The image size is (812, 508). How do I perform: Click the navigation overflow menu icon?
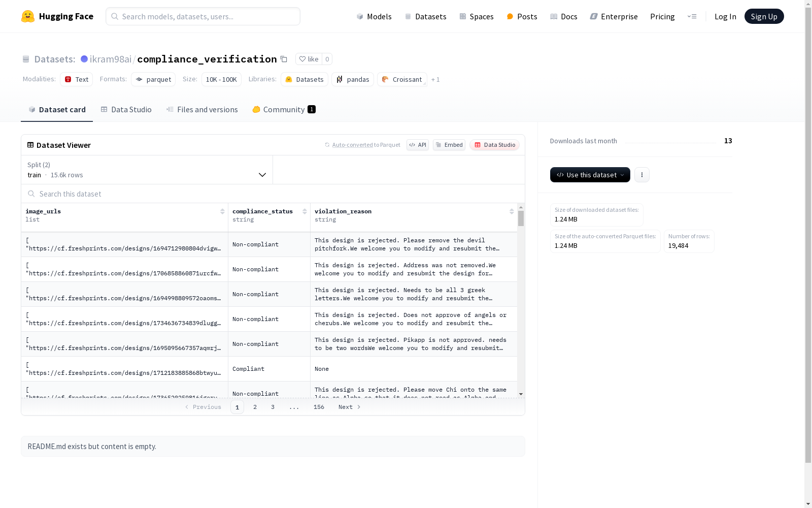692,16
